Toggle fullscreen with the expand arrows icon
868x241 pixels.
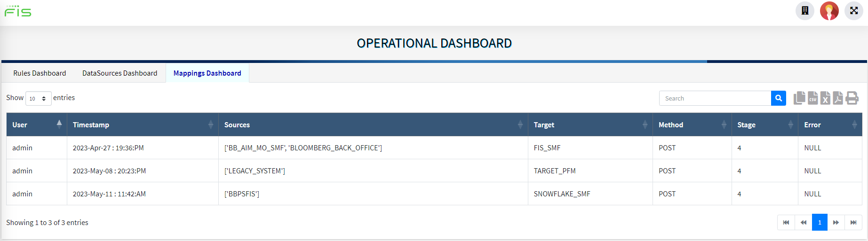pyautogui.click(x=853, y=11)
